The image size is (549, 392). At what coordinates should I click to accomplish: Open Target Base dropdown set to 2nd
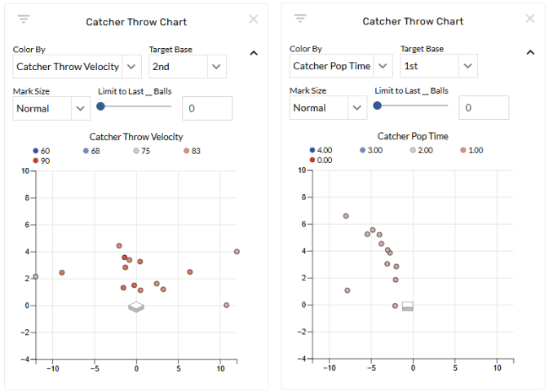tap(188, 67)
